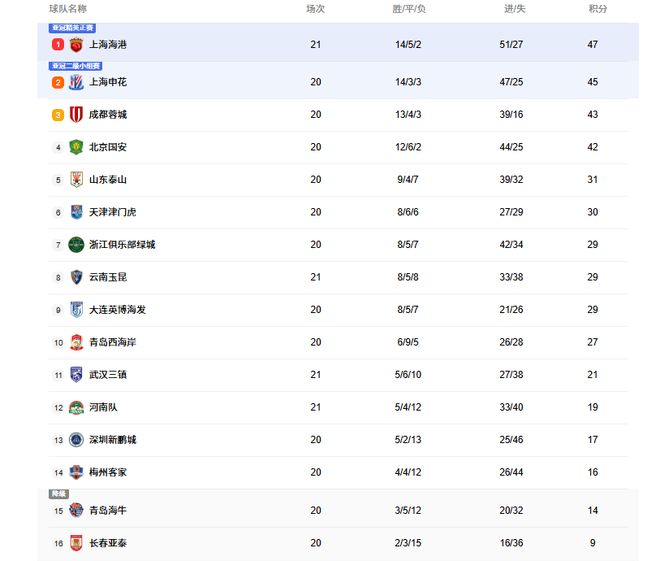Open the 云南玉昆 team name link
This screenshot has width=660, height=561.
(x=108, y=277)
